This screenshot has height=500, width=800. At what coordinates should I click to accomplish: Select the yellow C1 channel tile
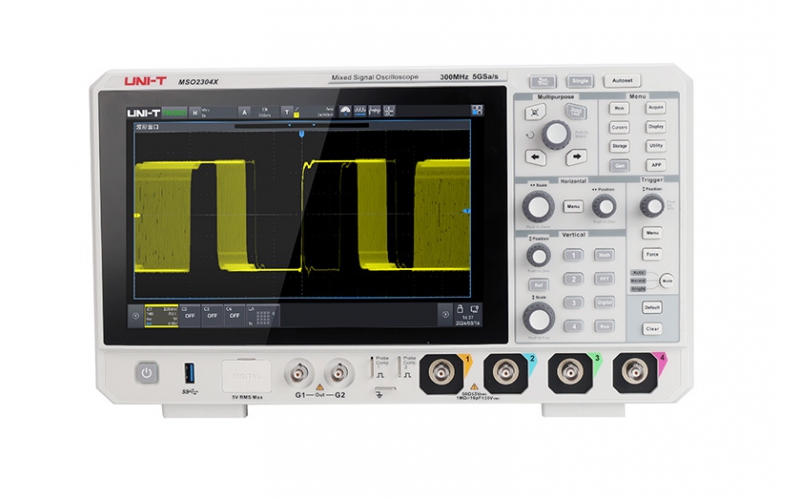(x=161, y=316)
